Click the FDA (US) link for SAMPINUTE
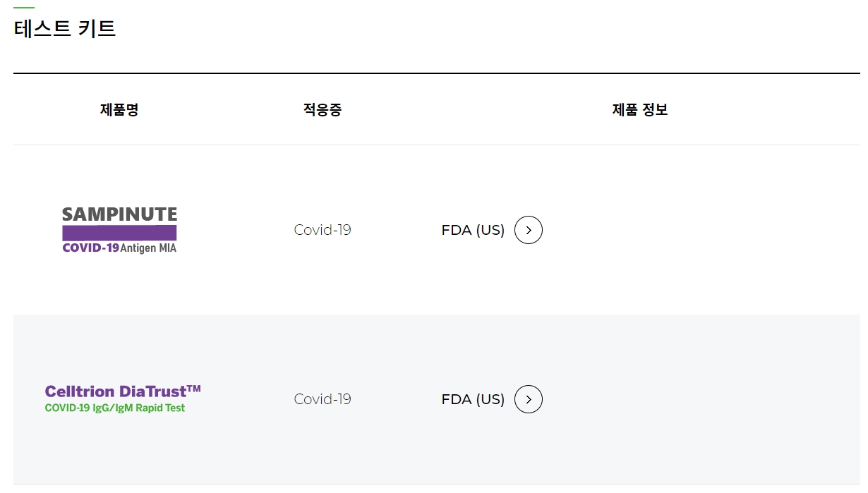This screenshot has height=493, width=868. [x=473, y=229]
